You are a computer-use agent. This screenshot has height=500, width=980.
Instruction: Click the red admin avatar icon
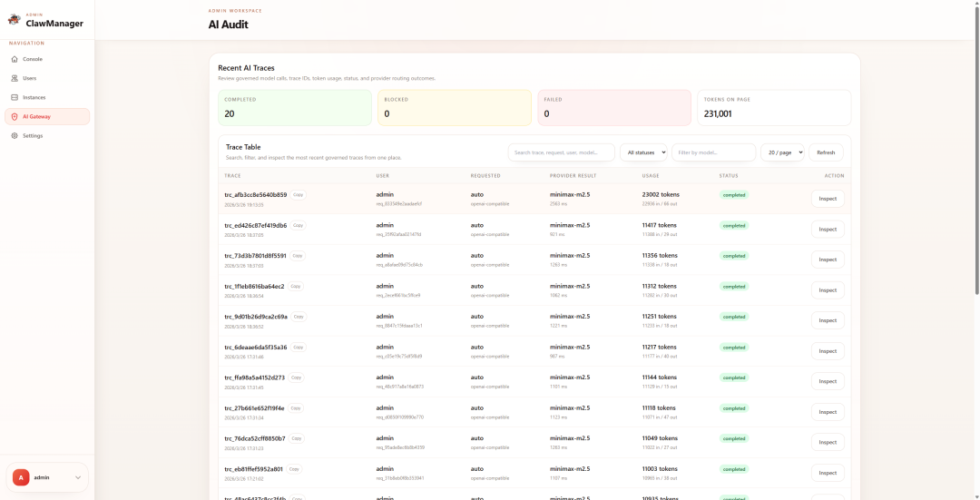tap(21, 477)
